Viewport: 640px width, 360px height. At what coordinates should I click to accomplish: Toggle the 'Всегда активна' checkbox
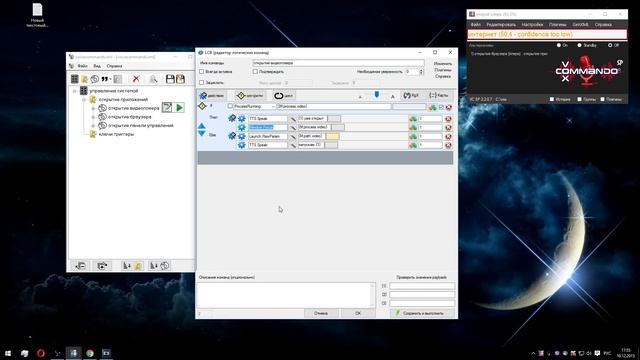pos(202,71)
